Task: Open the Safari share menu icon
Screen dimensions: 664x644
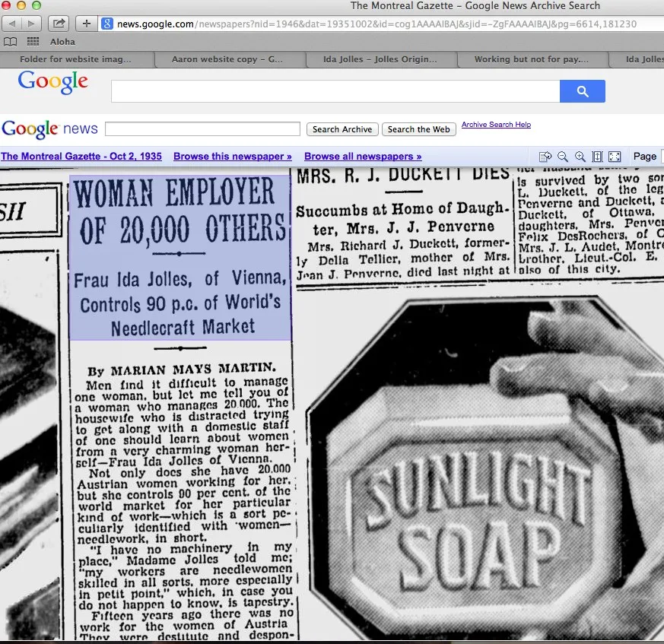Action: pos(59,24)
